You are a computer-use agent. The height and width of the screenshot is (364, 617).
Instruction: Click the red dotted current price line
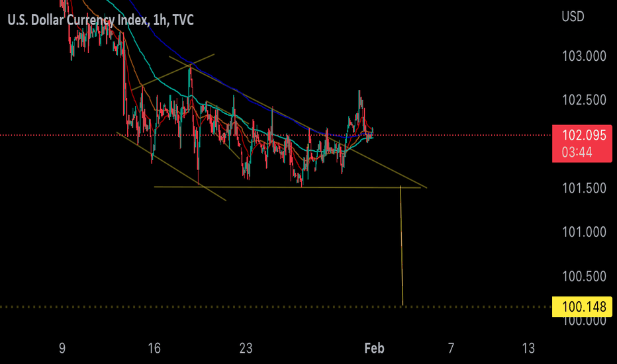pyautogui.click(x=275, y=135)
